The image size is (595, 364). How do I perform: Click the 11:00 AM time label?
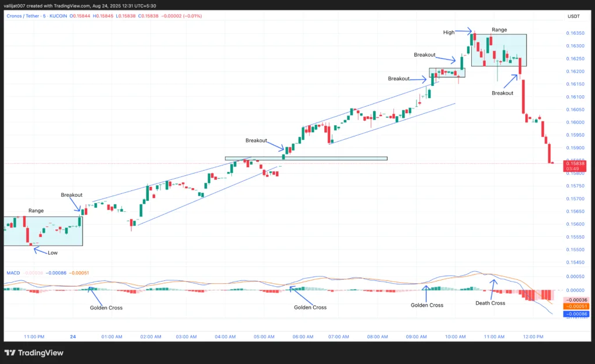494,336
